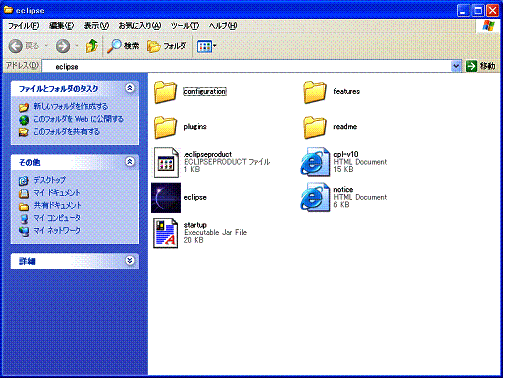
Task: Click the address field showing eclipse
Action: click(246, 66)
